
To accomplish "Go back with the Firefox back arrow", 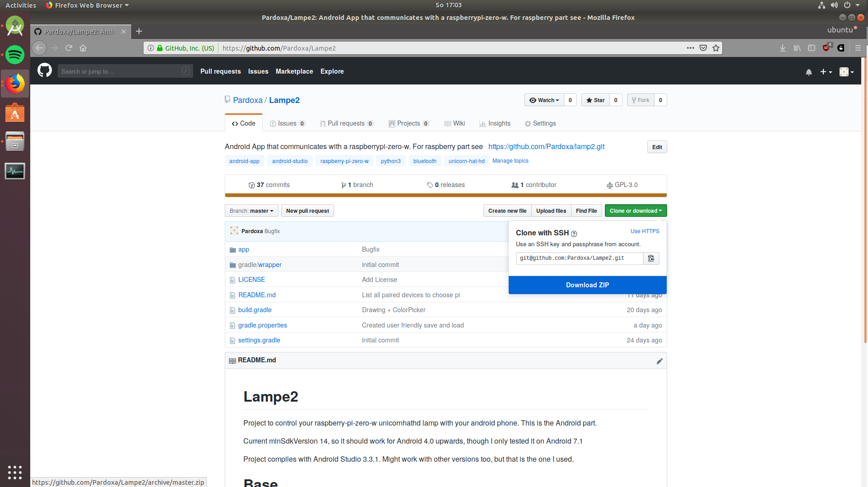I will pyautogui.click(x=39, y=48).
